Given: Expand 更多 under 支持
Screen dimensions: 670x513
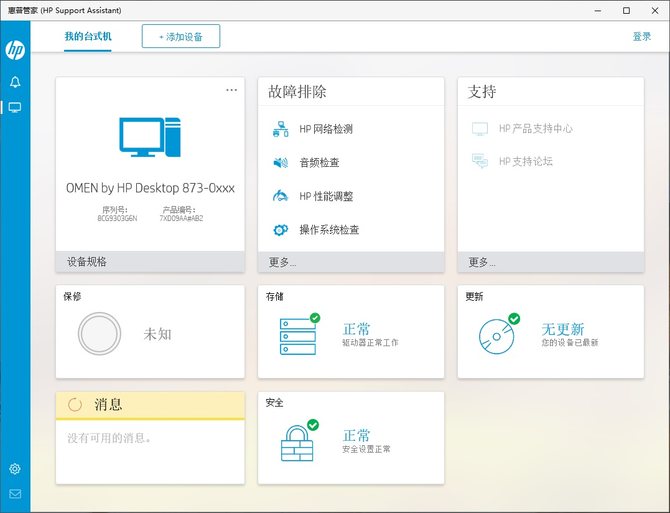Looking at the screenshot, I should tap(482, 262).
